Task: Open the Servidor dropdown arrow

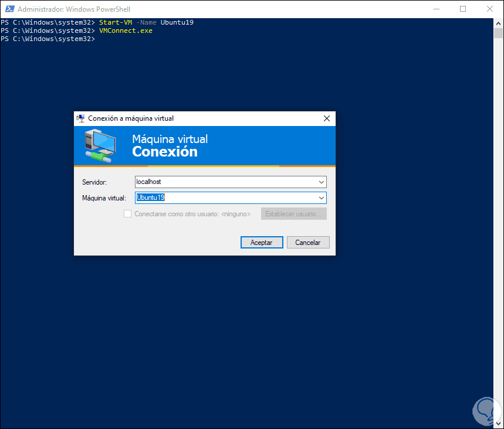Action: 321,182
